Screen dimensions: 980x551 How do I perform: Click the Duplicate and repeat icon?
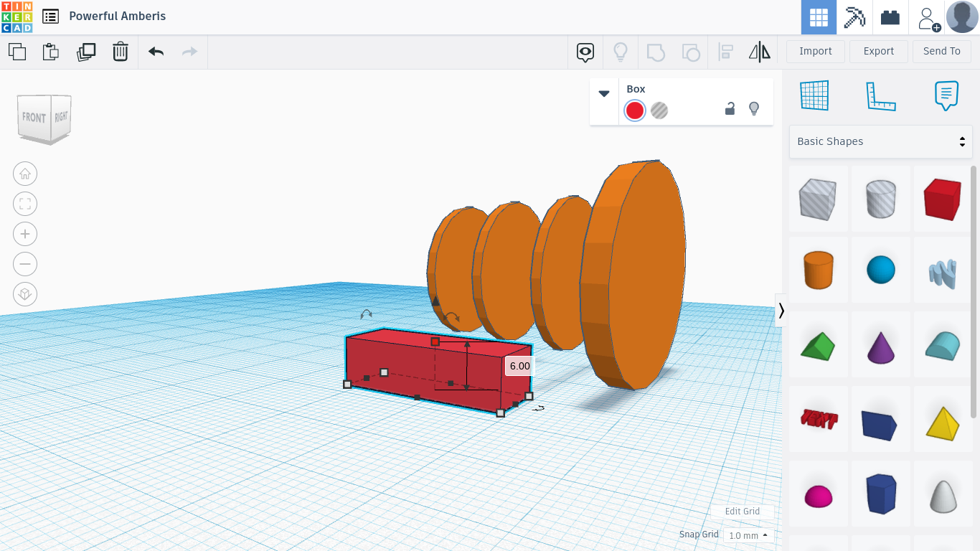(86, 52)
